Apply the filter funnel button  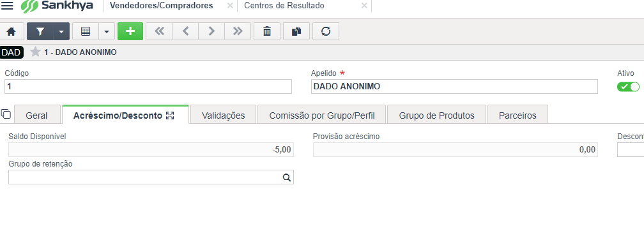pos(40,32)
